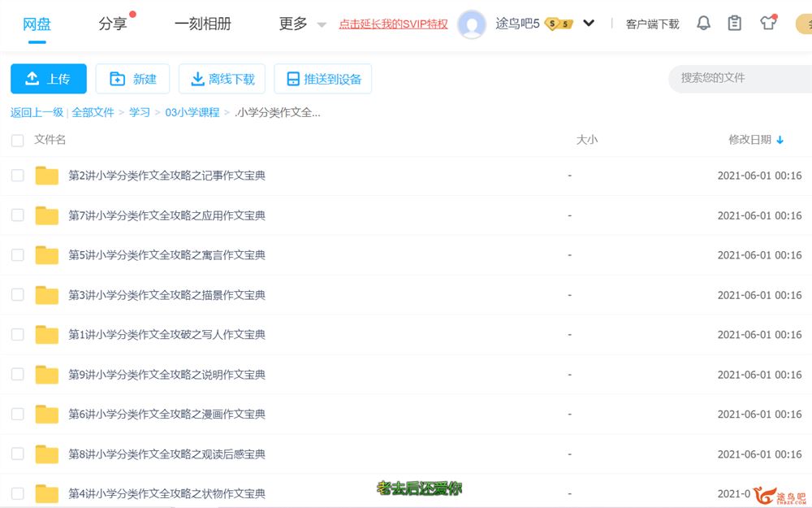Click the notification bell icon
Viewport: 812px width, 508px height.
point(703,24)
